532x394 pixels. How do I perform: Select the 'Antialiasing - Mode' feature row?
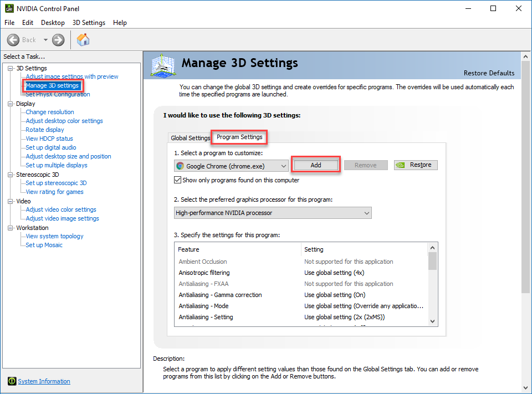click(x=301, y=306)
